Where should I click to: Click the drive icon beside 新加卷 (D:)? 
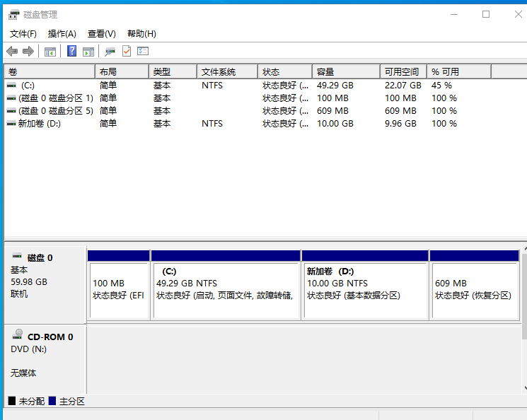(x=11, y=124)
